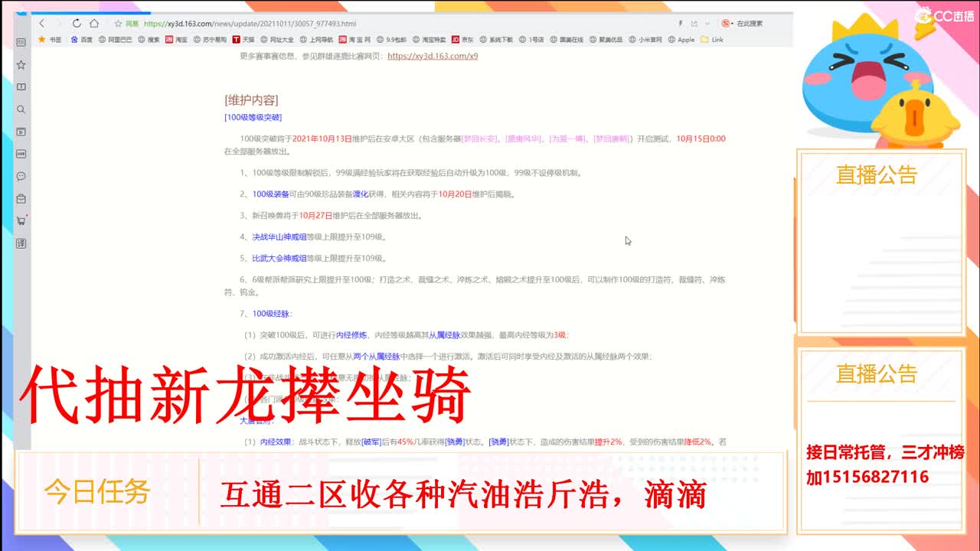Open the 百度 bookmark
980x551 pixels.
[82, 40]
